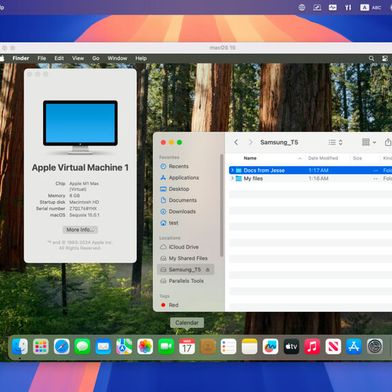This screenshot has width=392, height=392.
Task: Open Finder from the Dock
Action: (20, 347)
